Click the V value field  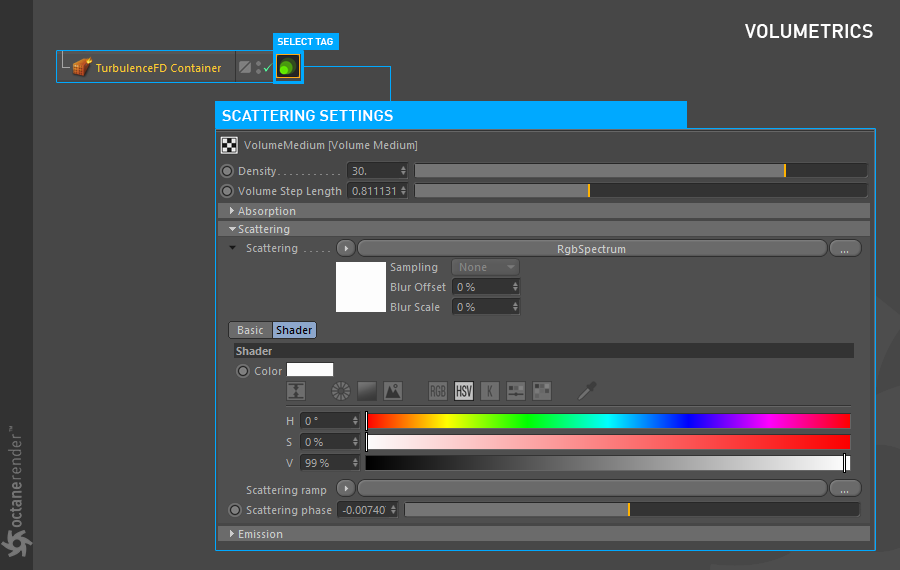click(325, 463)
